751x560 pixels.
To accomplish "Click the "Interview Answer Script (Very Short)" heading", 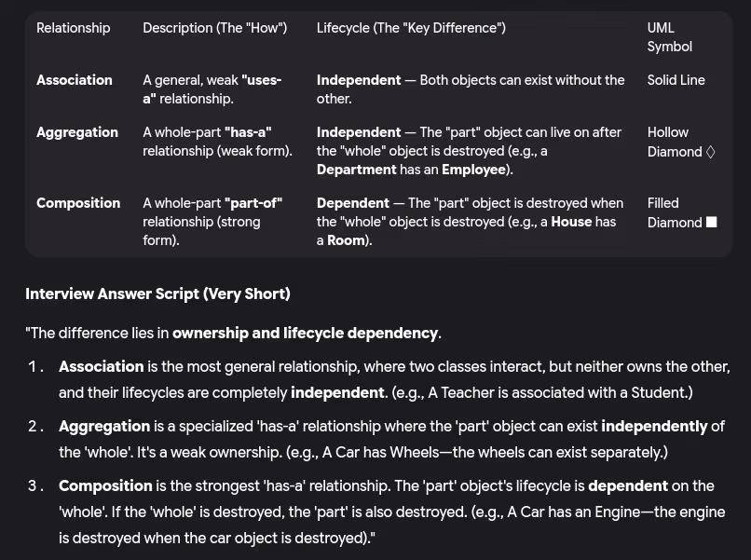I will (x=157, y=294).
